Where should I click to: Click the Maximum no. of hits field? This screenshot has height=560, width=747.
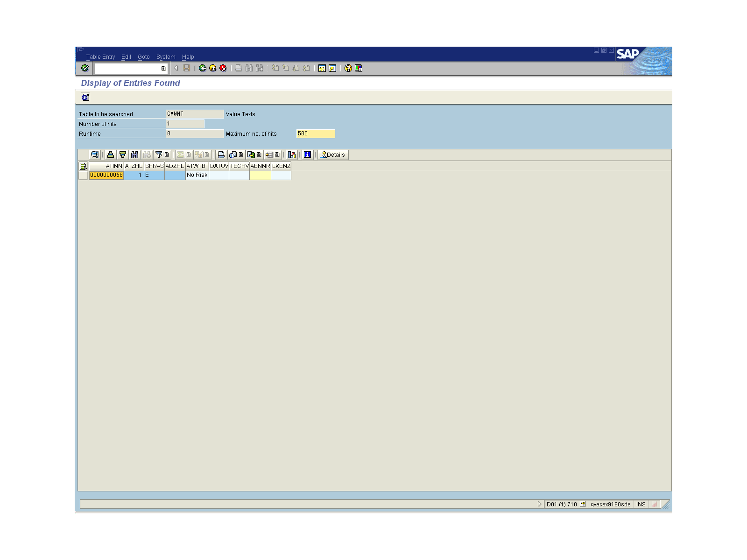coord(316,133)
